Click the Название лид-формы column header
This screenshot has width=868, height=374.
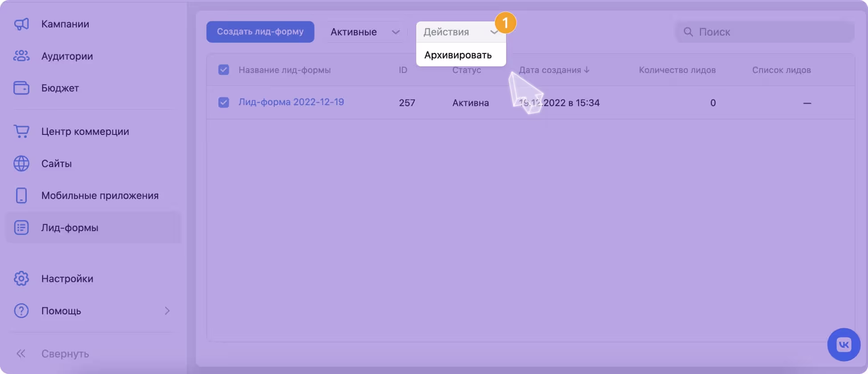click(x=284, y=70)
